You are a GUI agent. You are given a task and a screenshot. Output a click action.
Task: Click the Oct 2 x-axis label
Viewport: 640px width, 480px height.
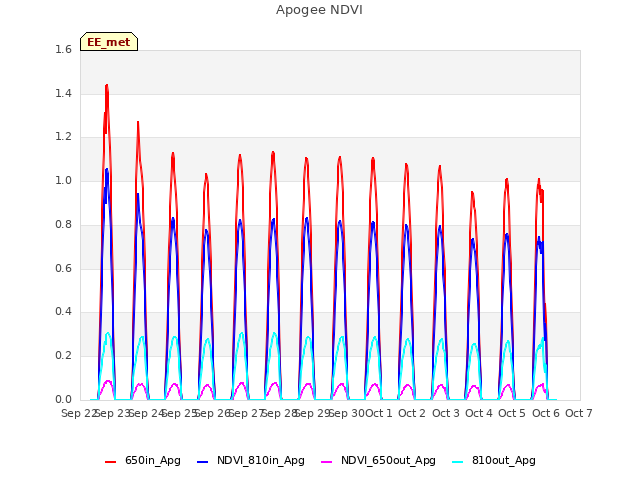(x=412, y=413)
